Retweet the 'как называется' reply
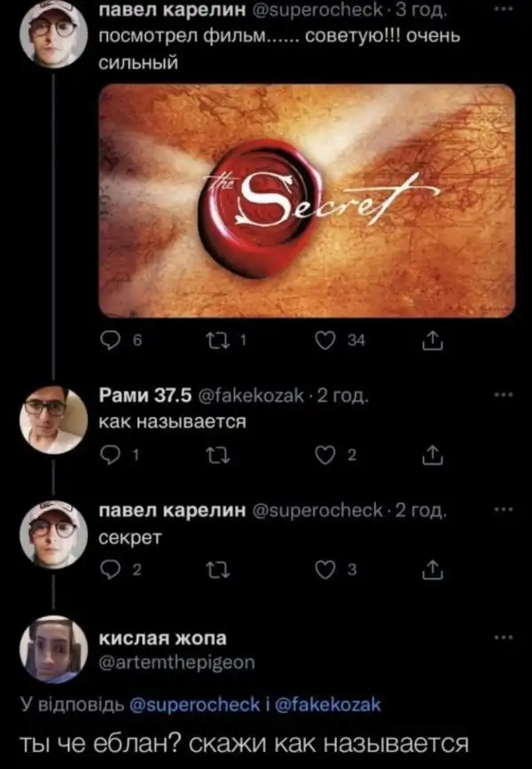 pos(216,456)
